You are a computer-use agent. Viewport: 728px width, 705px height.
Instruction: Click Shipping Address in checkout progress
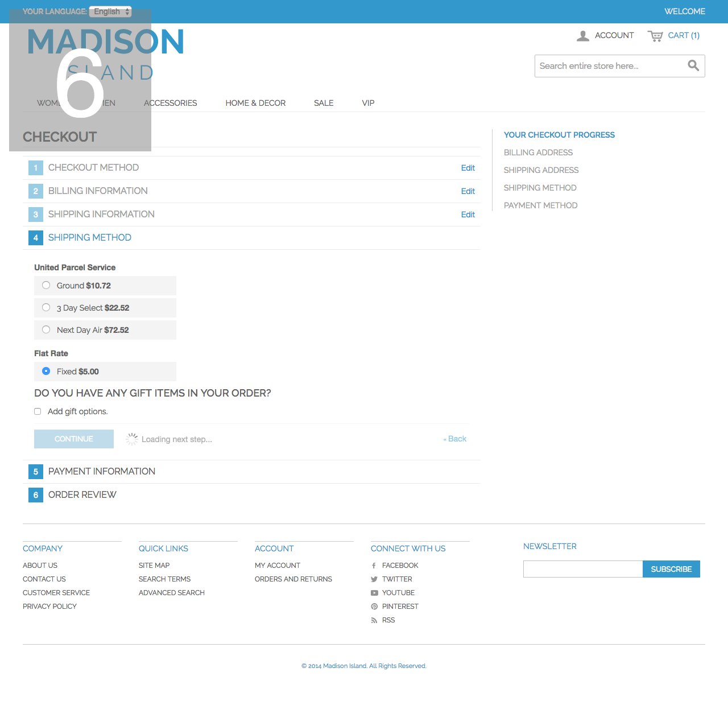click(x=541, y=170)
